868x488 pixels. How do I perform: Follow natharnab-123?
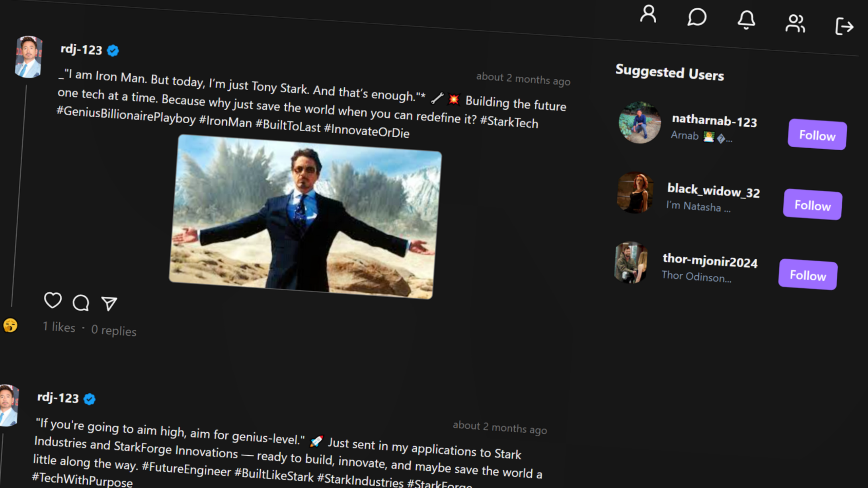(x=817, y=135)
